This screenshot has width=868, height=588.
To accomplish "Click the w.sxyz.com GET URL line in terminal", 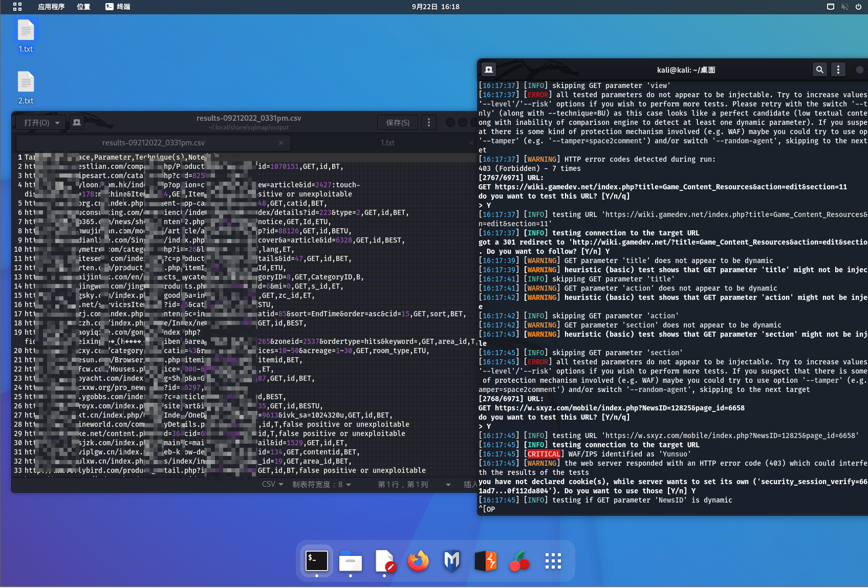I will pyautogui.click(x=612, y=408).
